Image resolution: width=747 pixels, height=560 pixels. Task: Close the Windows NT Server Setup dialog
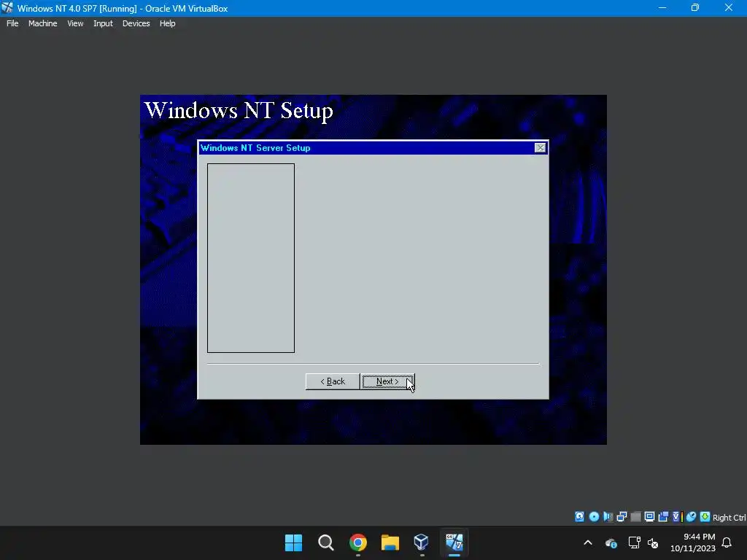[540, 148]
